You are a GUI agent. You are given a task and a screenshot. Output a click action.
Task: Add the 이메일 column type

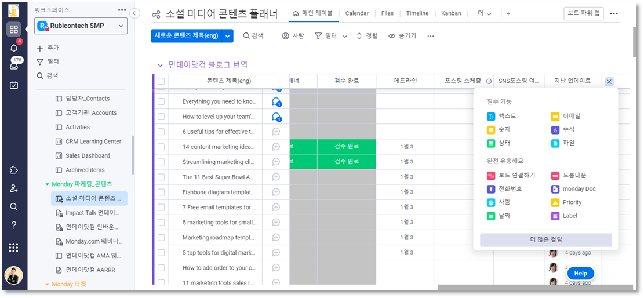[566, 117]
